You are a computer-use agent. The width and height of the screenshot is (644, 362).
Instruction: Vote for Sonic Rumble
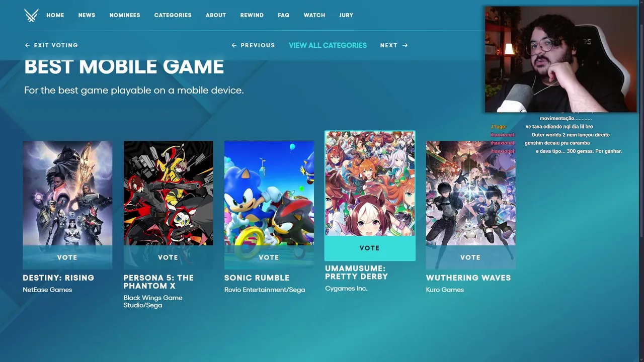(269, 257)
